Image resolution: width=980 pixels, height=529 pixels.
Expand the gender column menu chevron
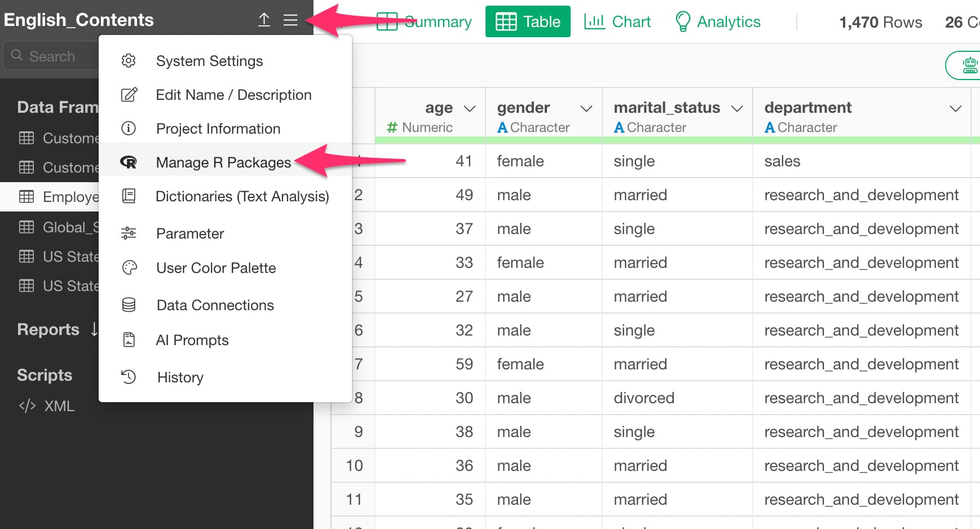(586, 108)
